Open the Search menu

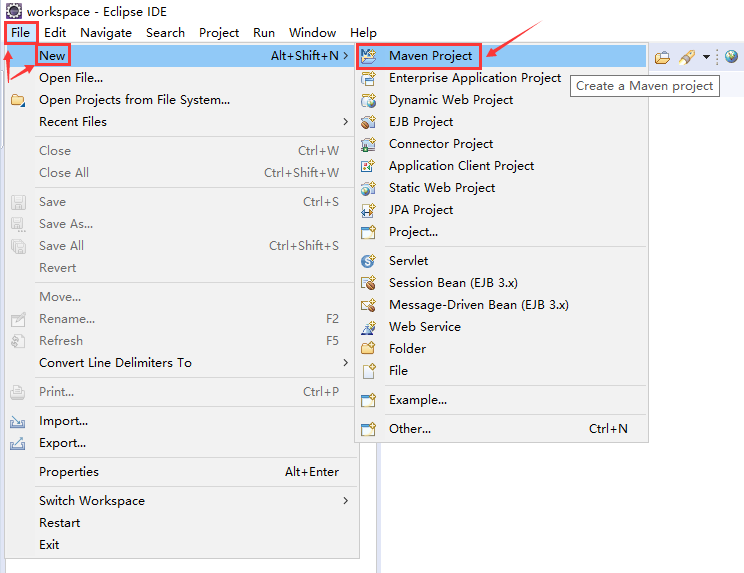(x=165, y=33)
